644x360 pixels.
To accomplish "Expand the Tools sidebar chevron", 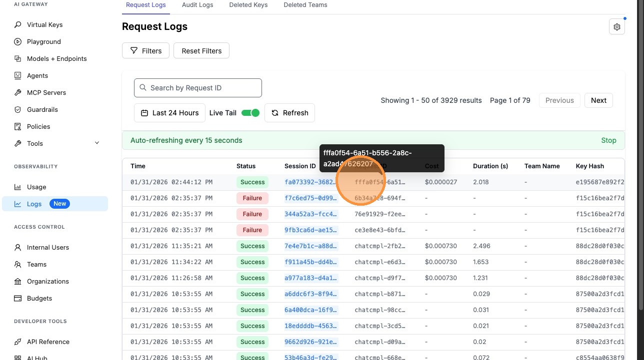I will [97, 143].
